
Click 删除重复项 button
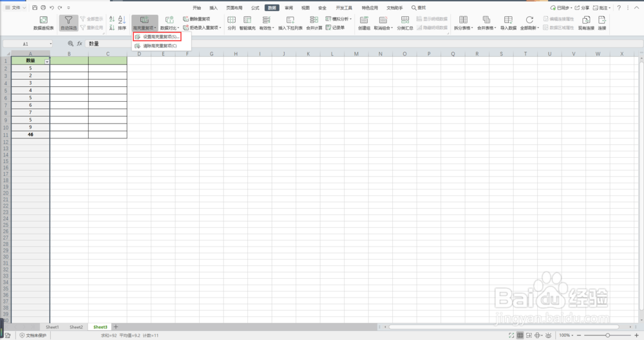[x=196, y=19]
